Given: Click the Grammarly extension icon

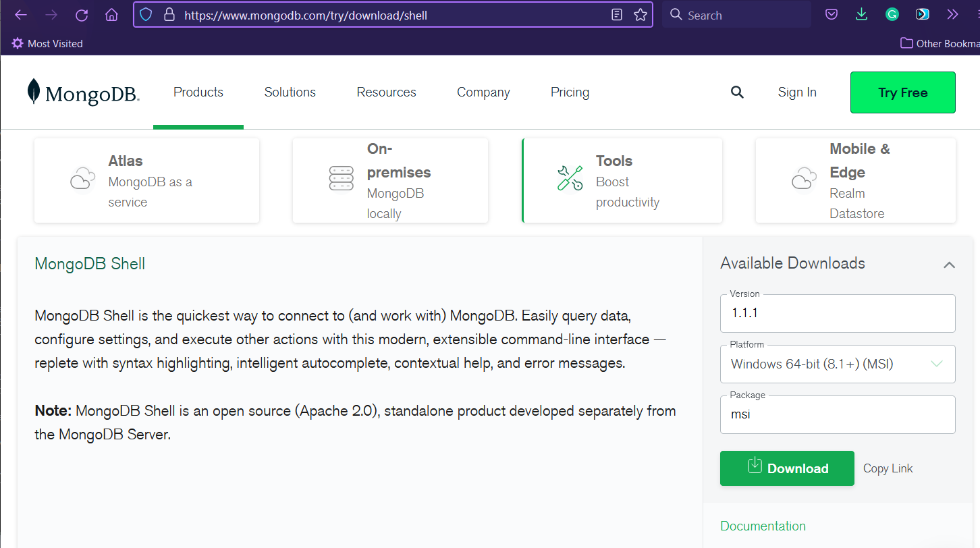Looking at the screenshot, I should coord(892,14).
